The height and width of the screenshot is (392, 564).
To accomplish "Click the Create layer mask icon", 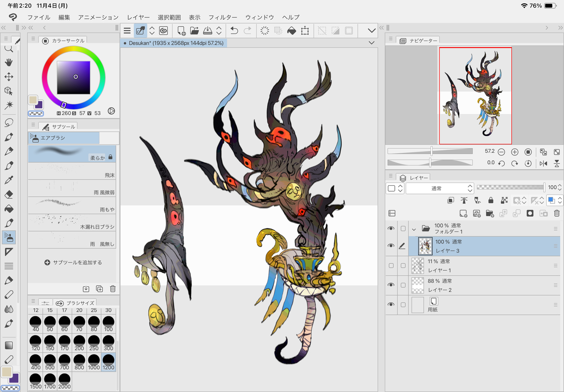I will tap(530, 213).
